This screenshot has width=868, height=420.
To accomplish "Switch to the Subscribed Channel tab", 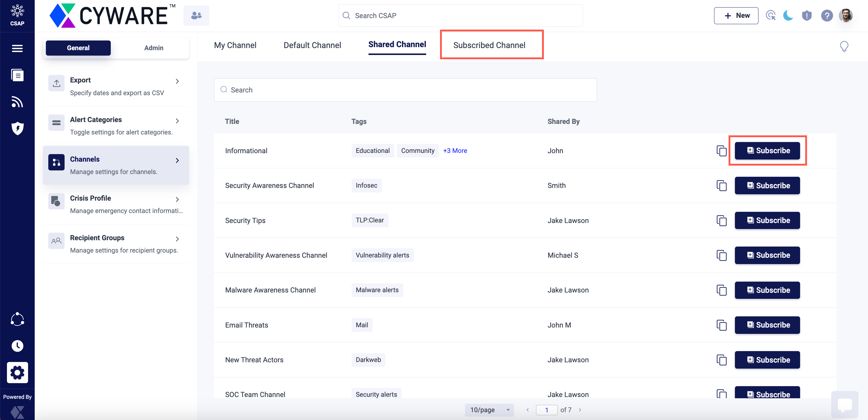I will pyautogui.click(x=489, y=45).
